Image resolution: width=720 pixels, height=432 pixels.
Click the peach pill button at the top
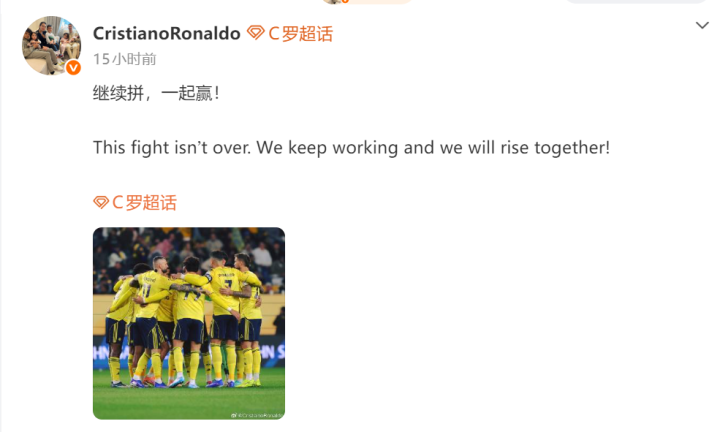[x=367, y=2]
